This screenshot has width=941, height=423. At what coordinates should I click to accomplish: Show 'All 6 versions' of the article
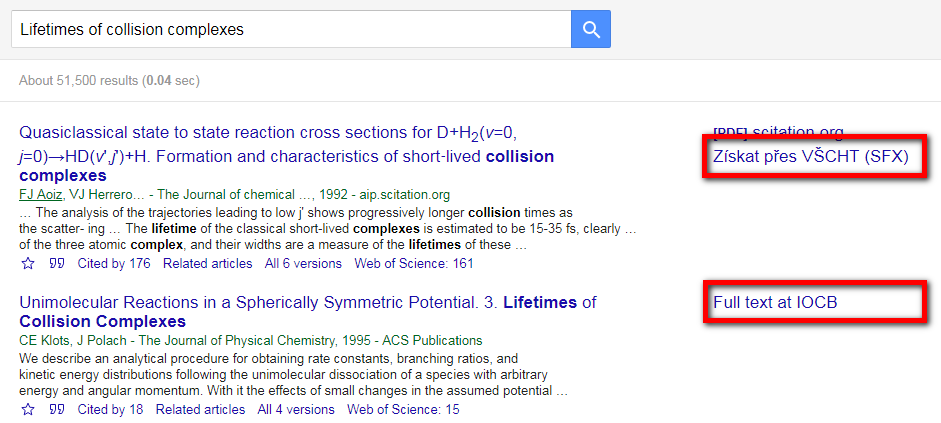(x=303, y=263)
